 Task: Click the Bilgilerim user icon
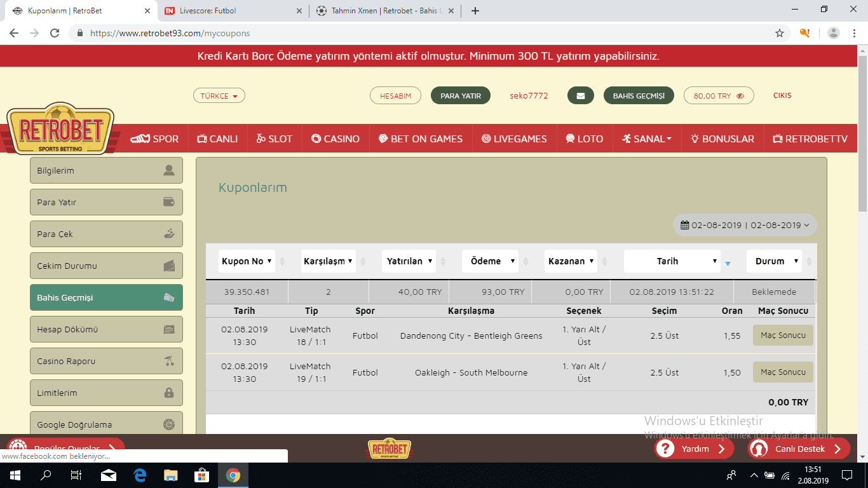pyautogui.click(x=168, y=170)
